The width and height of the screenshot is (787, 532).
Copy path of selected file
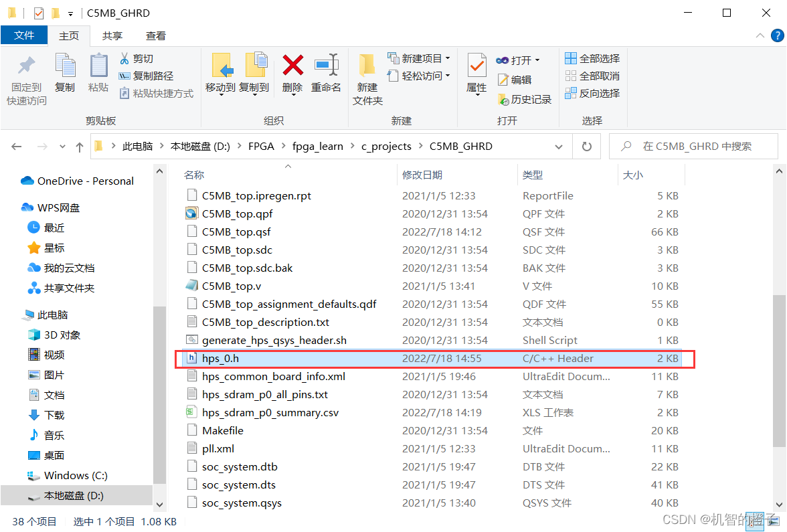pyautogui.click(x=146, y=76)
